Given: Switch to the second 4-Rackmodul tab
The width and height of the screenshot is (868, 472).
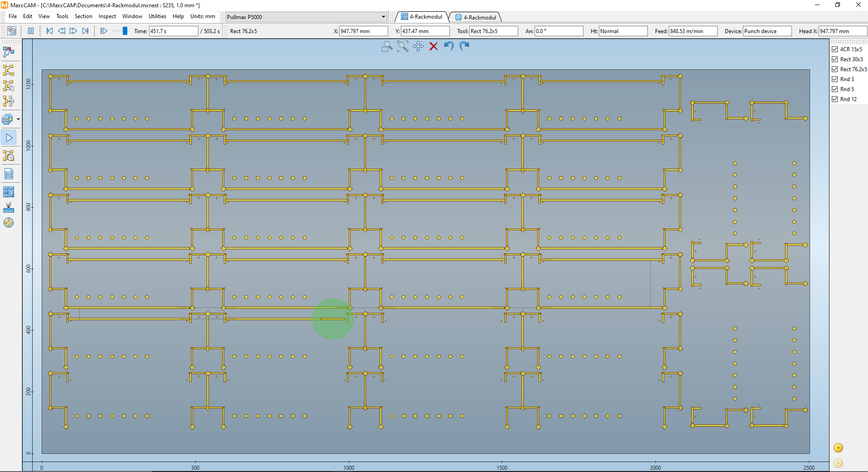Looking at the screenshot, I should pyautogui.click(x=476, y=17).
